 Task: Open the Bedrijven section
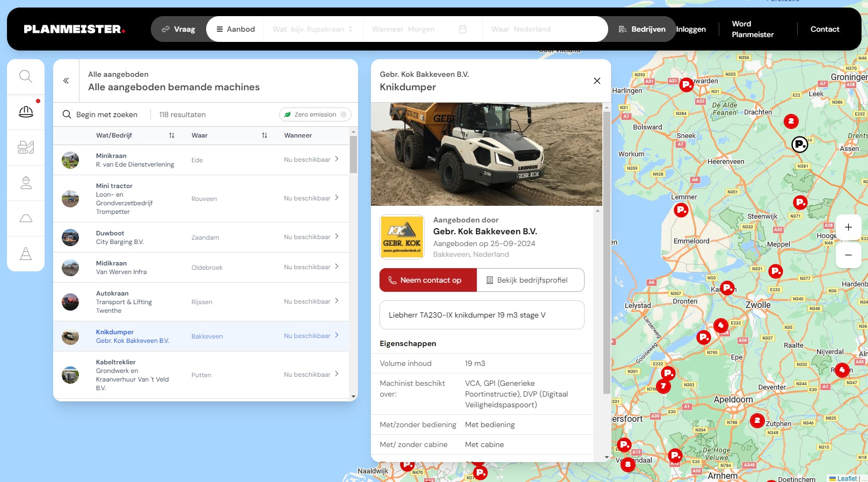(642, 29)
